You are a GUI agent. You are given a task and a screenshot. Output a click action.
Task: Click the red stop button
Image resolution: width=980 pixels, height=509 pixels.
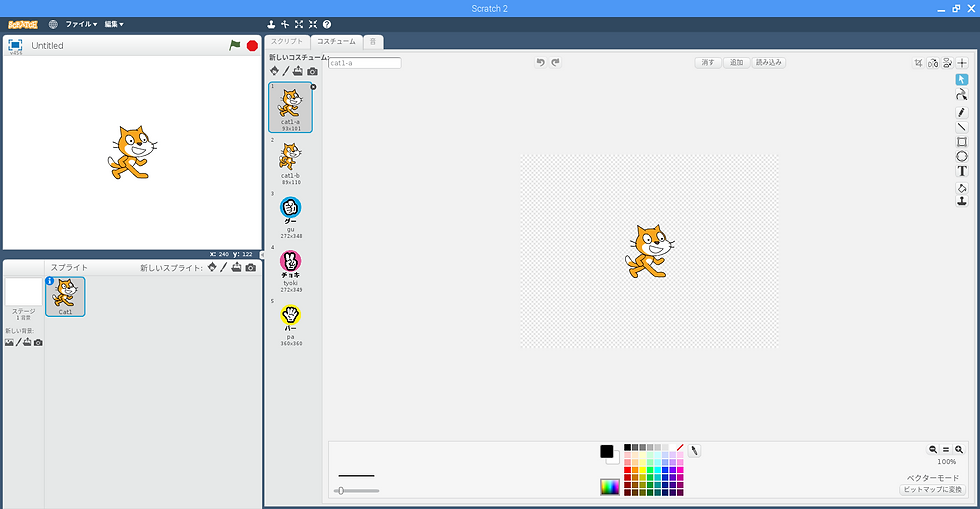point(252,46)
